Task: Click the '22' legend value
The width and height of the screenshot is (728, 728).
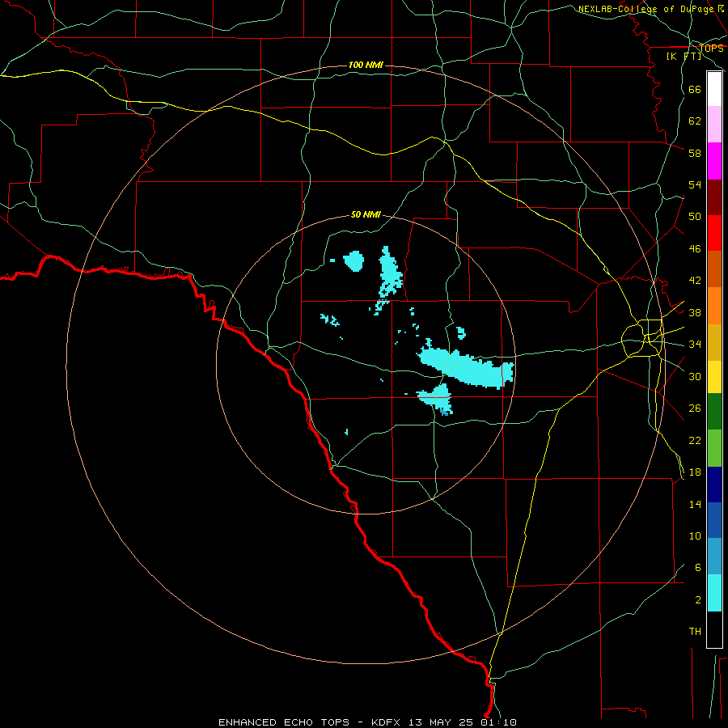Action: pyautogui.click(x=695, y=440)
